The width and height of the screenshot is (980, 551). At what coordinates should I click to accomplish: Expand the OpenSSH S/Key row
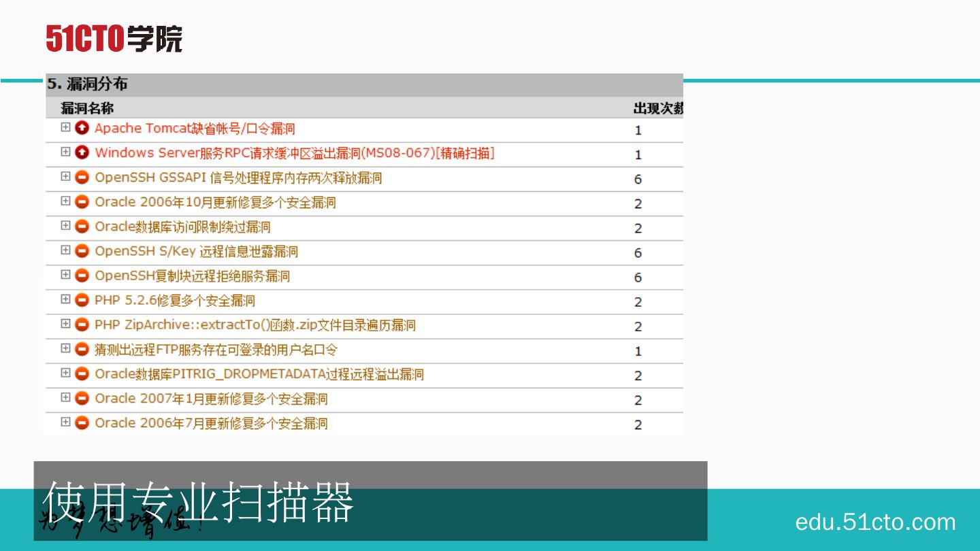pos(65,250)
